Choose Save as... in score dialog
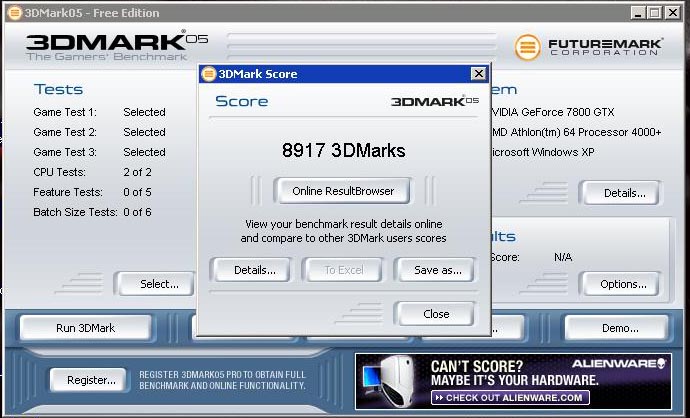The width and height of the screenshot is (690, 418). click(x=436, y=270)
